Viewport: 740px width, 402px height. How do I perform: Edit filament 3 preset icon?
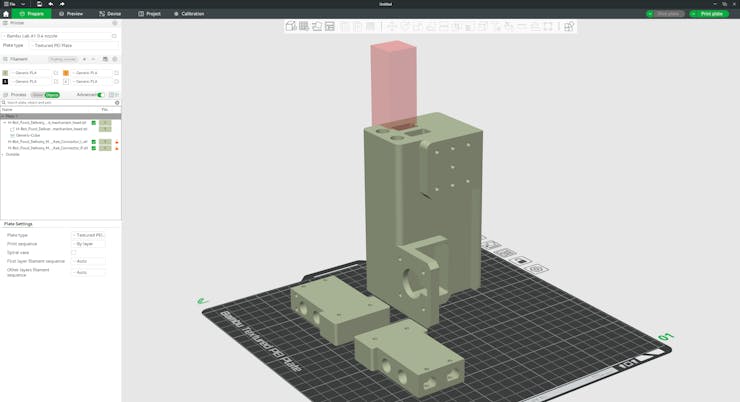pos(56,82)
